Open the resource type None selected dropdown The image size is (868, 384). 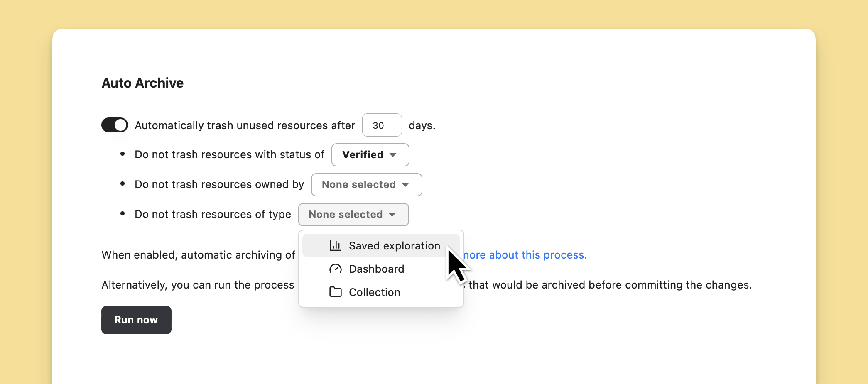(x=353, y=215)
